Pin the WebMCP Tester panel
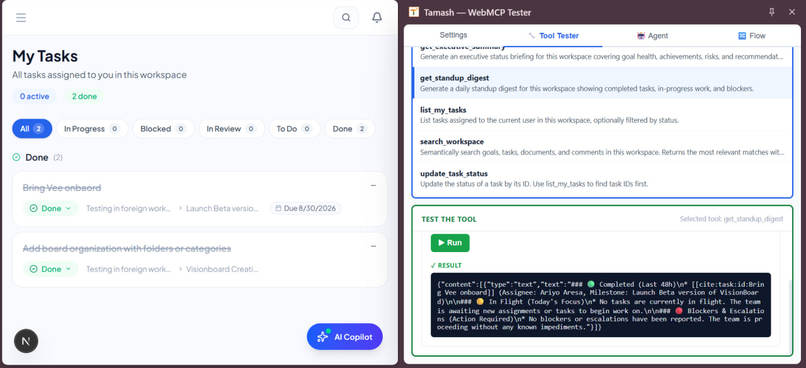 click(772, 12)
